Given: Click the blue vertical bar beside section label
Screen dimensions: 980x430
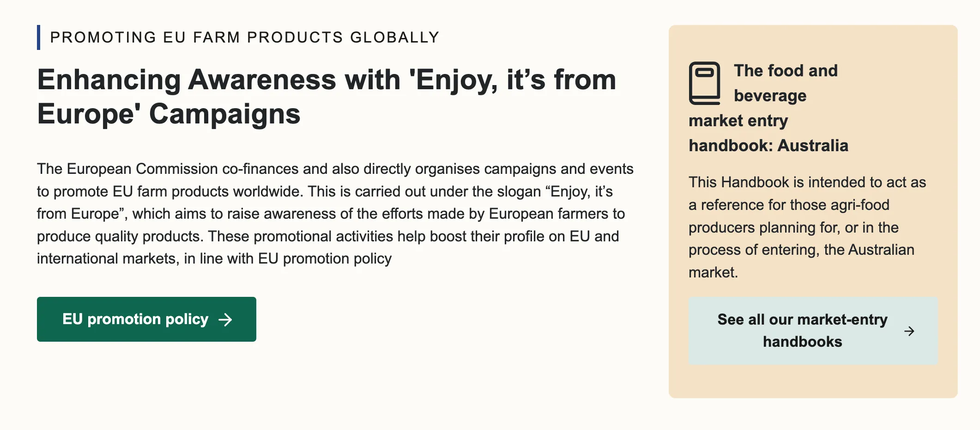Looking at the screenshot, I should pos(39,37).
